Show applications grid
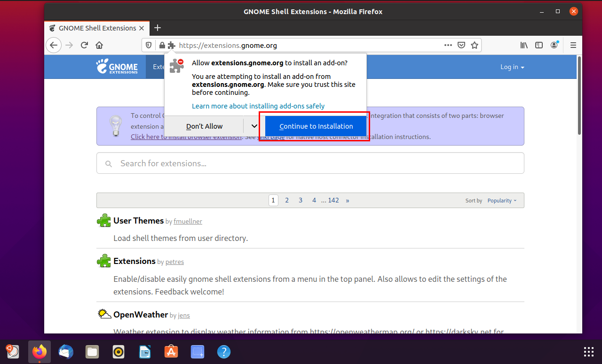 (x=588, y=351)
